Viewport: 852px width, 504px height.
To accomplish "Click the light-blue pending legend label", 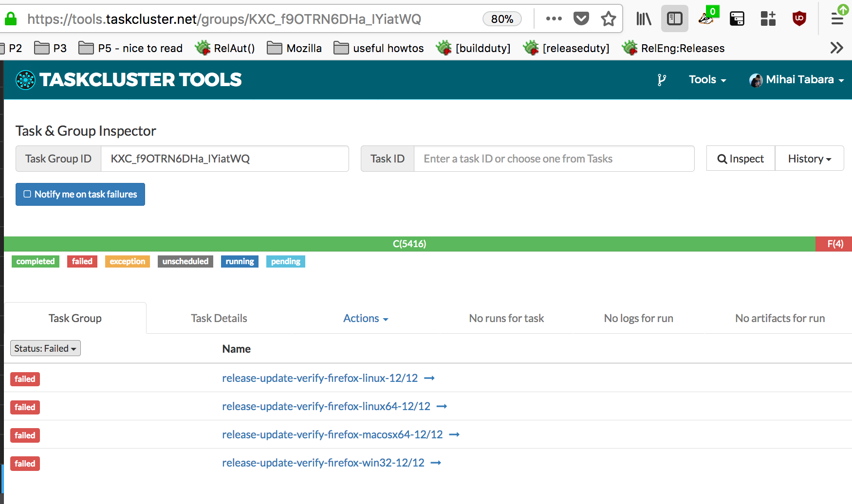I will click(286, 261).
